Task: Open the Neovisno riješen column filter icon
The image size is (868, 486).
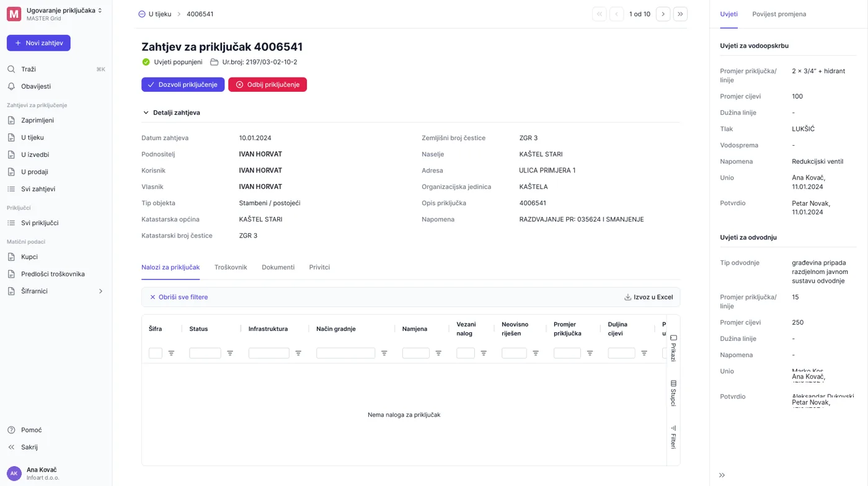Action: pyautogui.click(x=536, y=353)
